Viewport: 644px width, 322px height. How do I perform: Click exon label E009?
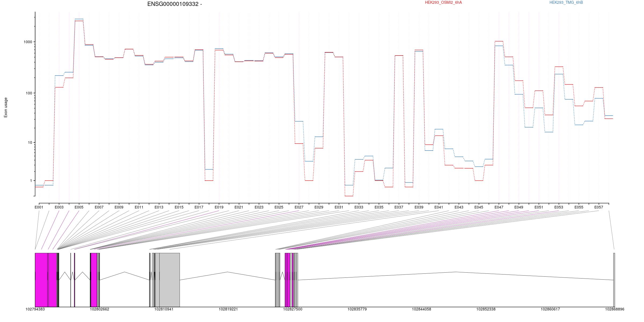click(x=119, y=207)
